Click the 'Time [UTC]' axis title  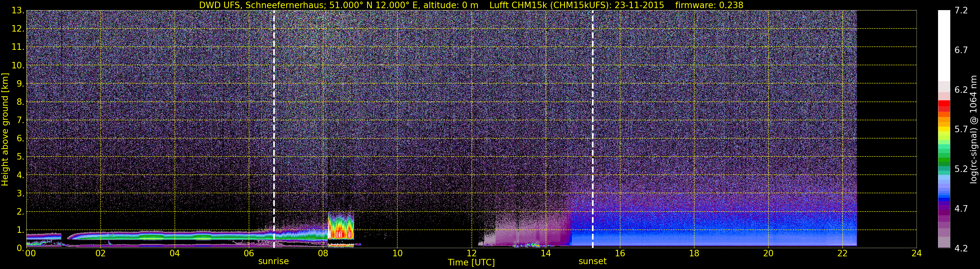tap(471, 262)
